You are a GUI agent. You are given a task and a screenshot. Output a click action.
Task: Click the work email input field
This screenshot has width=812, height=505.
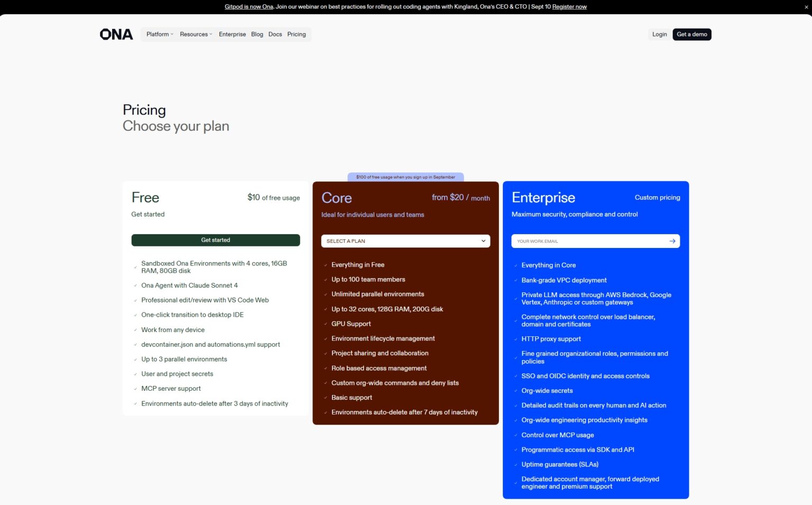tap(582, 241)
